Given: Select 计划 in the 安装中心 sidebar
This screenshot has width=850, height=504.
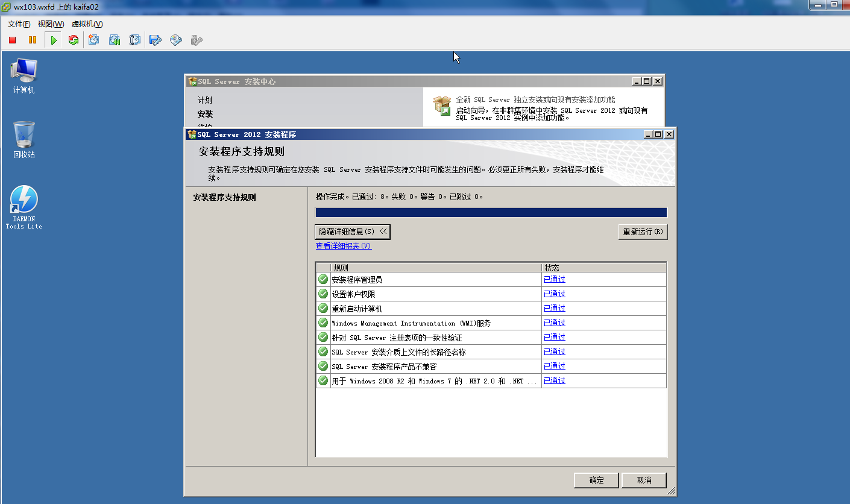Looking at the screenshot, I should (x=205, y=100).
